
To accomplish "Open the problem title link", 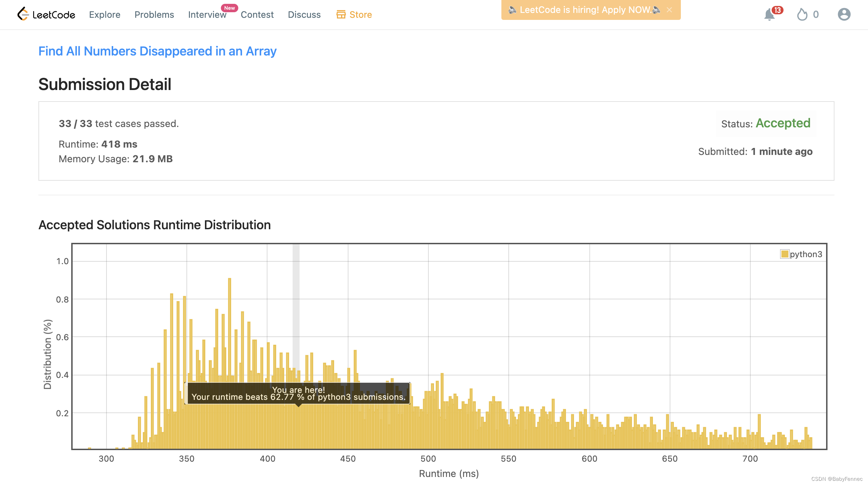I will [x=157, y=51].
